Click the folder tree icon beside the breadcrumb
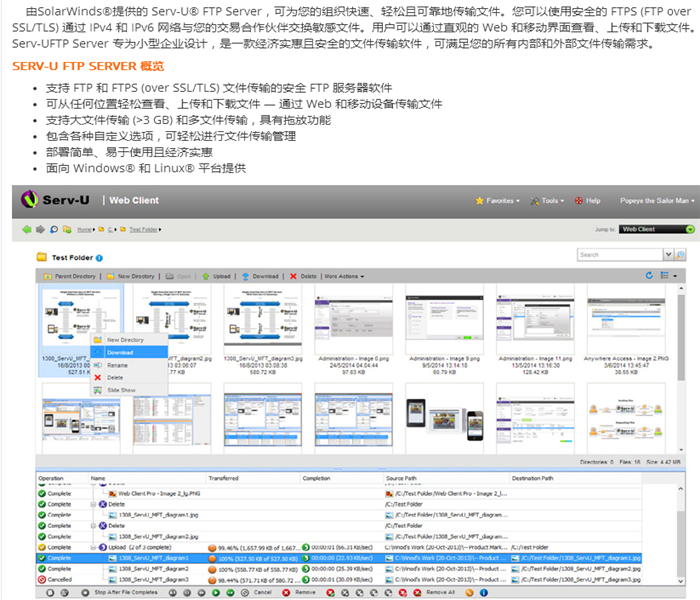Image resolution: width=700 pixels, height=600 pixels. tap(67, 229)
